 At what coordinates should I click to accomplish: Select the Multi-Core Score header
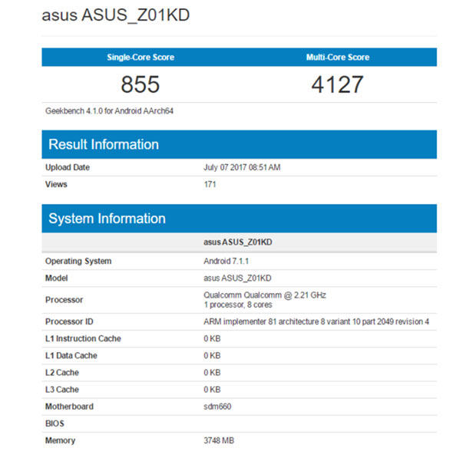click(337, 58)
